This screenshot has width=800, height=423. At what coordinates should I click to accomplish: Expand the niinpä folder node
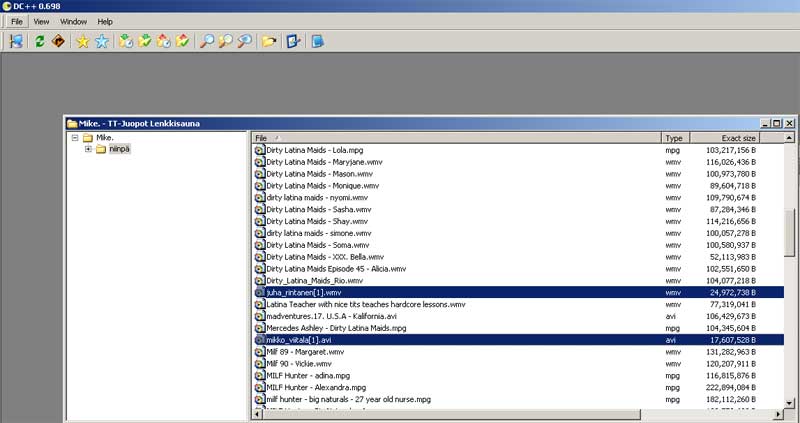coord(88,149)
